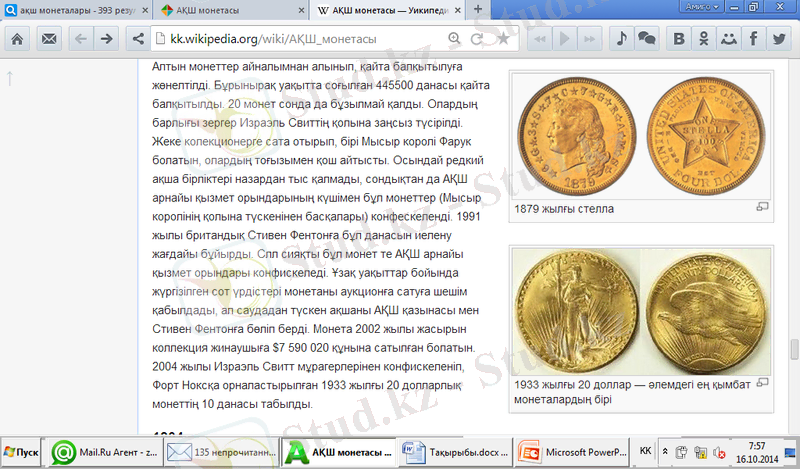Open VKontakte from the toolbar
The image size is (800, 469).
(679, 39)
